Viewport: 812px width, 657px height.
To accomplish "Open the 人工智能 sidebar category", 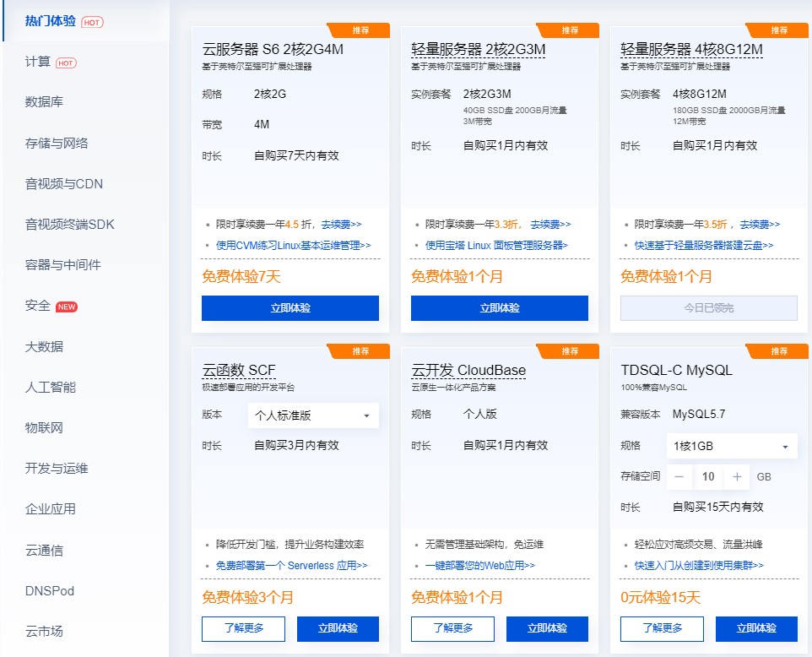I will point(51,387).
